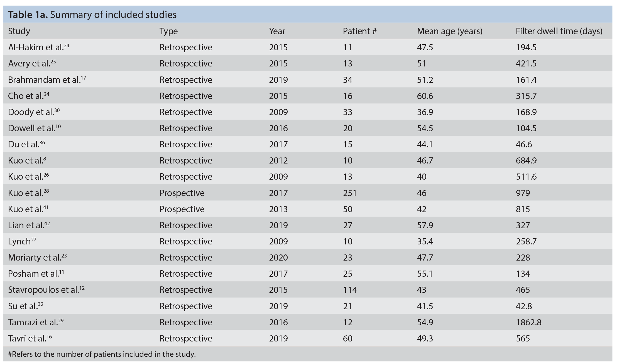
Task: Click the 'Tamrazi et al.' study cell
Action: point(36,322)
